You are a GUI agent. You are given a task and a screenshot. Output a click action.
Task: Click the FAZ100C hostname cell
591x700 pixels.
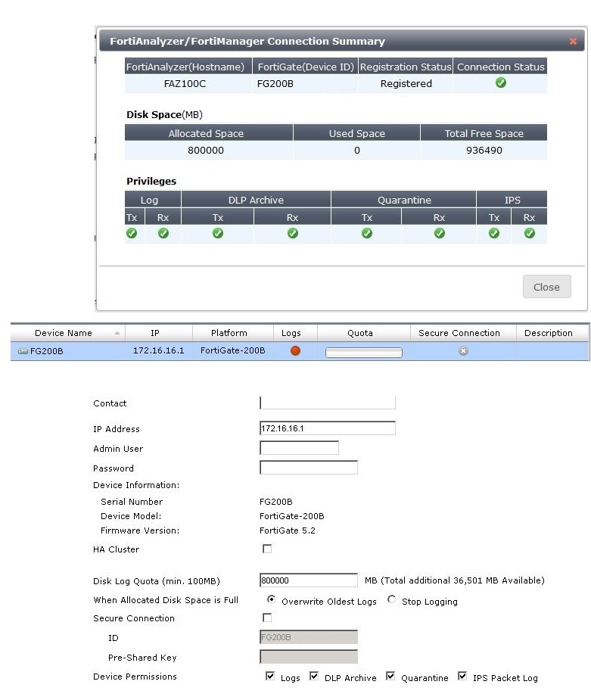pyautogui.click(x=185, y=84)
